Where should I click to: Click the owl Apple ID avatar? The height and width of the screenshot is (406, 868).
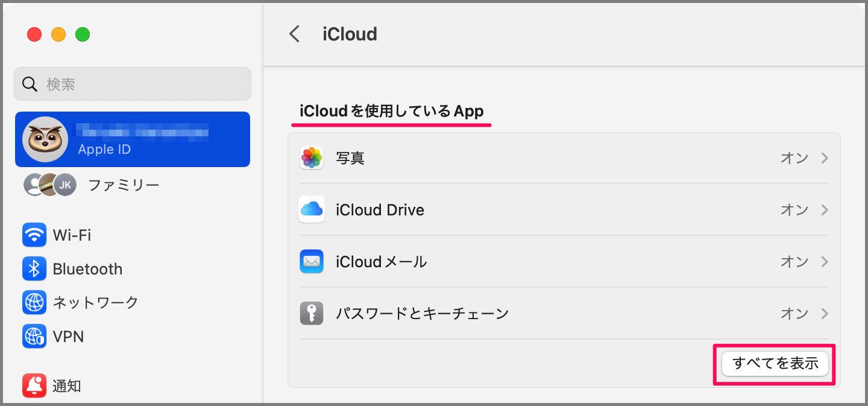pos(45,139)
